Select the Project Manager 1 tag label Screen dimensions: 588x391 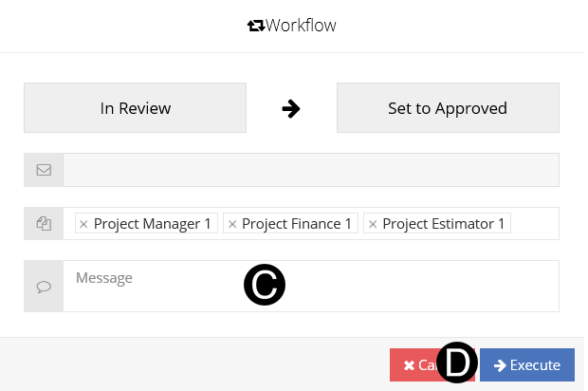tap(153, 224)
